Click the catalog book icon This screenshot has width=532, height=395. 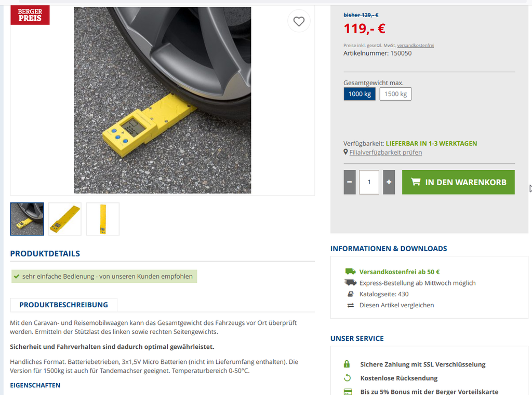(x=351, y=294)
